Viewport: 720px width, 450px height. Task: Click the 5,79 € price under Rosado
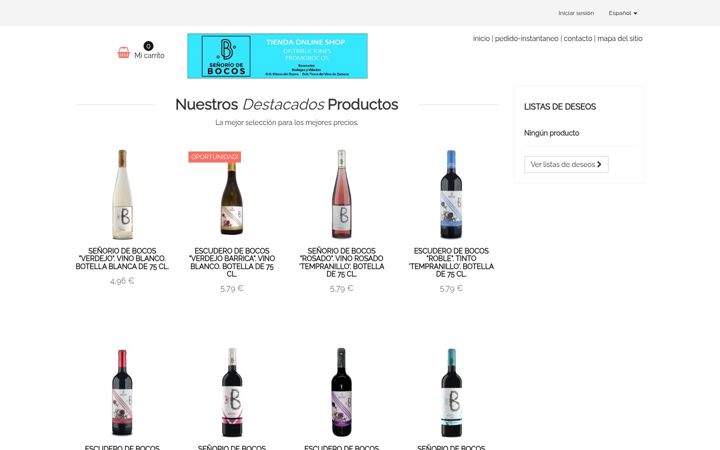point(341,288)
